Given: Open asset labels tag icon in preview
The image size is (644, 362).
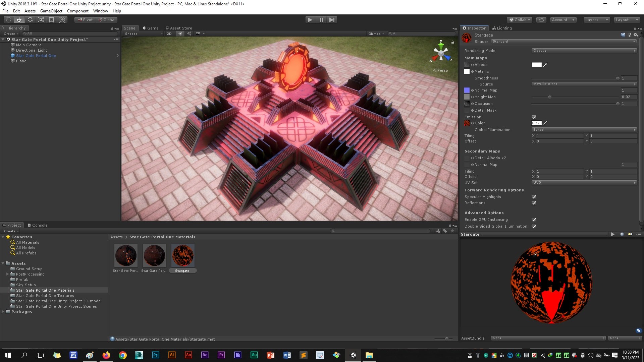Looking at the screenshot, I should click(639, 331).
